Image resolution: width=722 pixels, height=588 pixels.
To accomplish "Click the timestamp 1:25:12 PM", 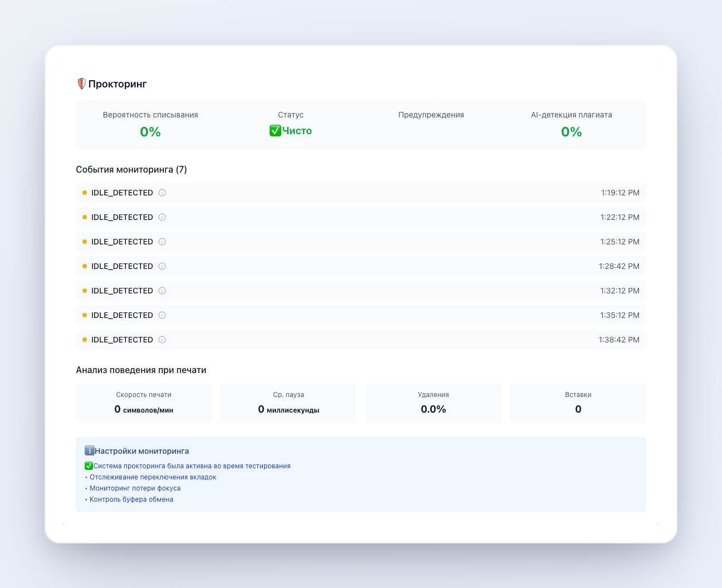I will (620, 242).
